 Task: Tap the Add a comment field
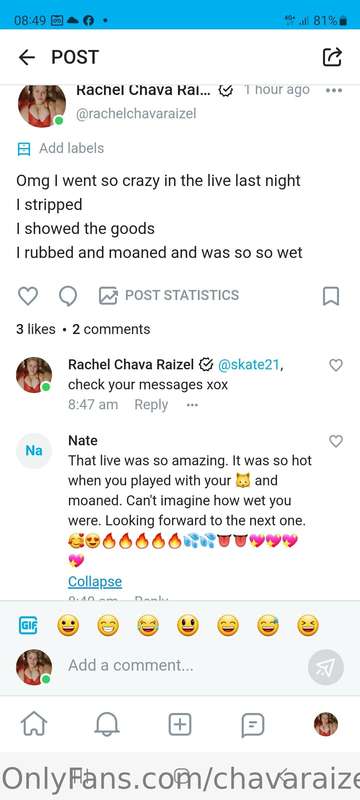coord(184,665)
